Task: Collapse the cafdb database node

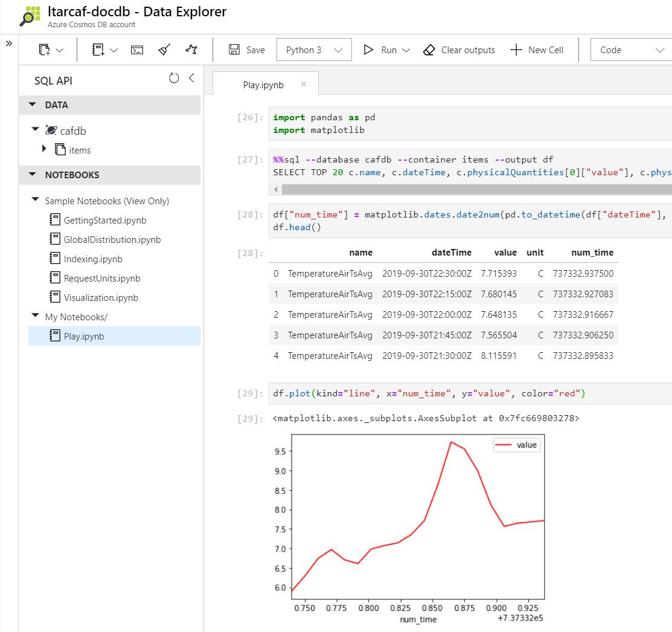Action: click(x=36, y=129)
